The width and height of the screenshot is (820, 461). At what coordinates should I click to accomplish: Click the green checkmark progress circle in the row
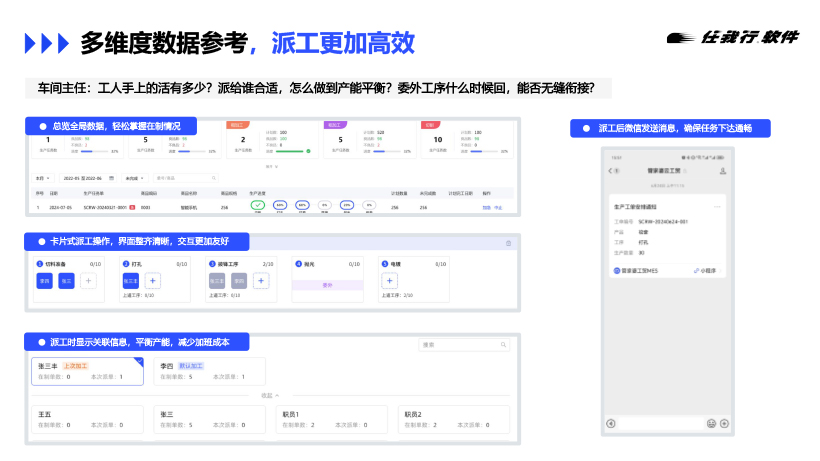[257, 205]
